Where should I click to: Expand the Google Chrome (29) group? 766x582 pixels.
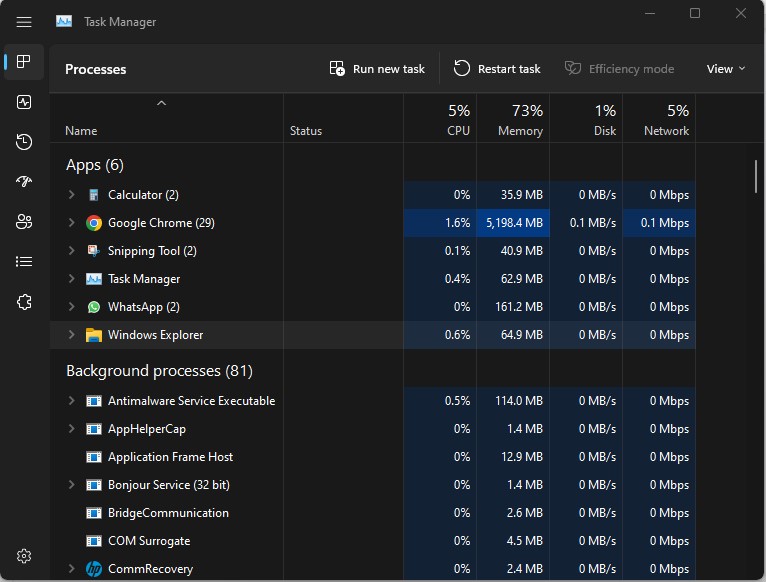71,222
